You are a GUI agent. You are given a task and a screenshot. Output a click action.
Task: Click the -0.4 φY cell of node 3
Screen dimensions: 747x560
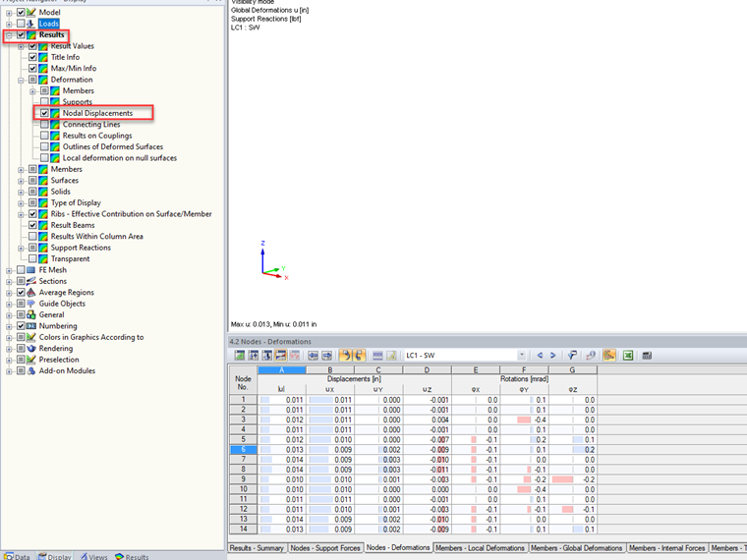click(x=524, y=420)
